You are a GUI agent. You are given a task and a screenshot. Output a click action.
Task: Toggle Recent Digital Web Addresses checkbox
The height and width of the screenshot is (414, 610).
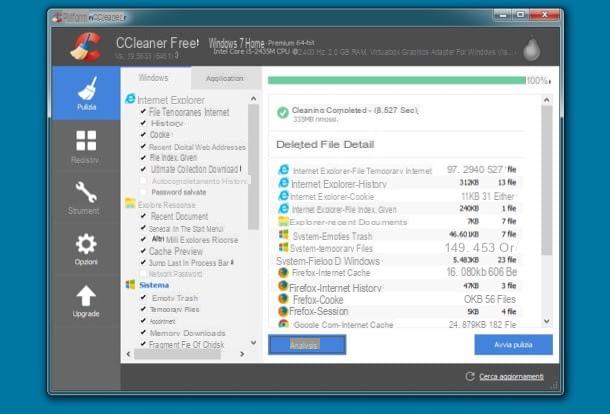[x=143, y=146]
